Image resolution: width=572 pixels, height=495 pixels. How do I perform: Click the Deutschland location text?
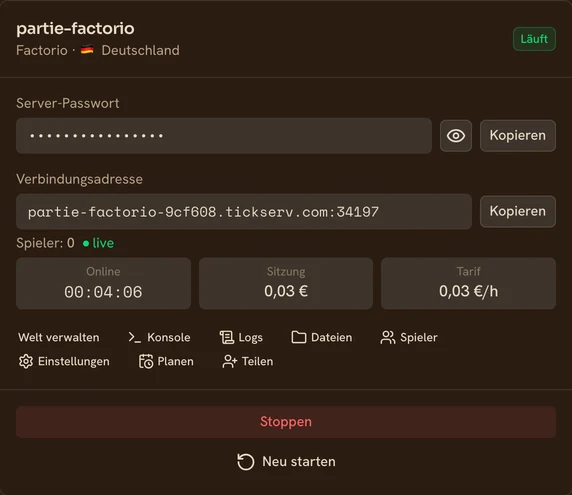(140, 50)
